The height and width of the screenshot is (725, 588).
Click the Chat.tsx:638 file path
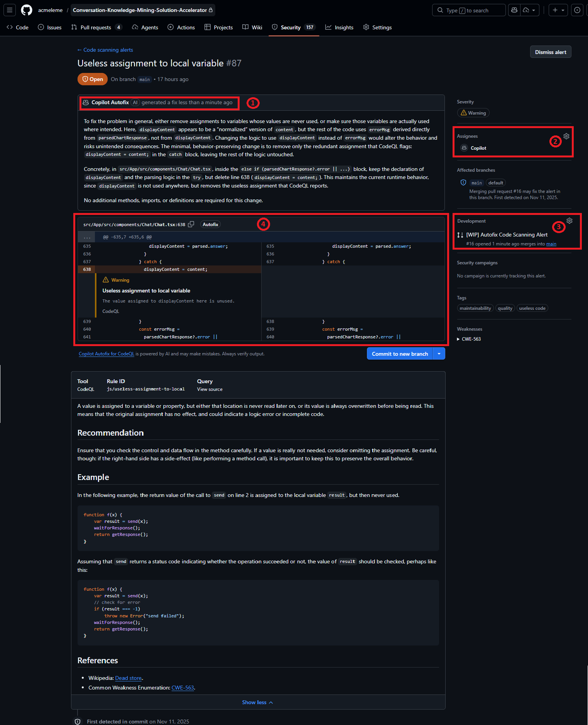(x=134, y=225)
